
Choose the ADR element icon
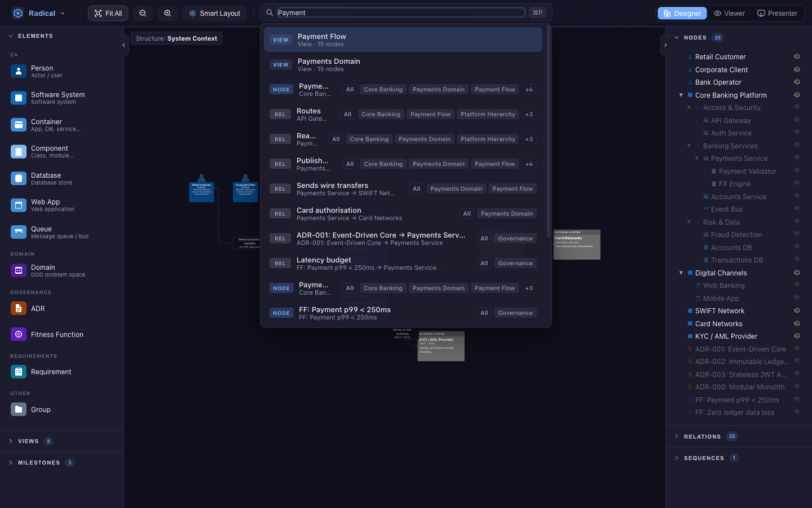pyautogui.click(x=19, y=308)
